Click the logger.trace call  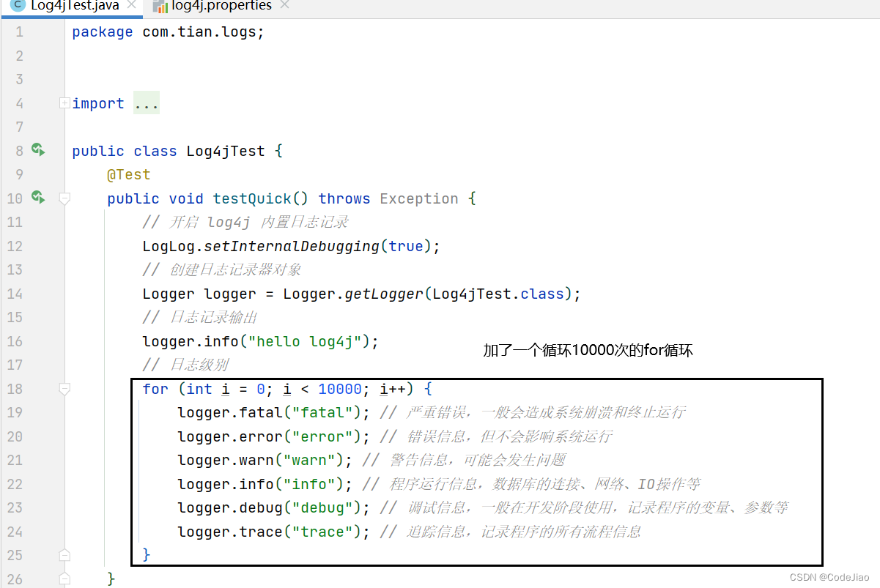coord(274,532)
